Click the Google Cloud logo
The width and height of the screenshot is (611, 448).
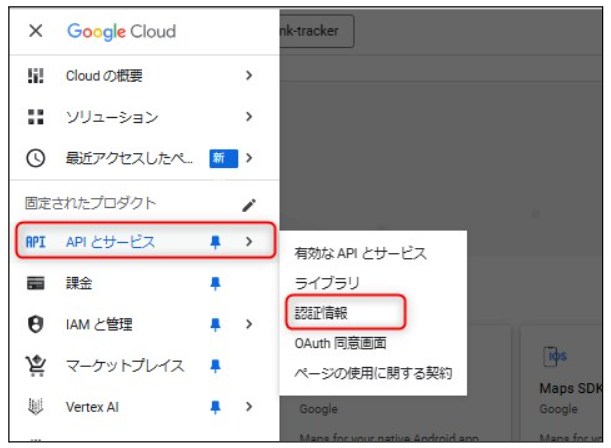point(122,31)
